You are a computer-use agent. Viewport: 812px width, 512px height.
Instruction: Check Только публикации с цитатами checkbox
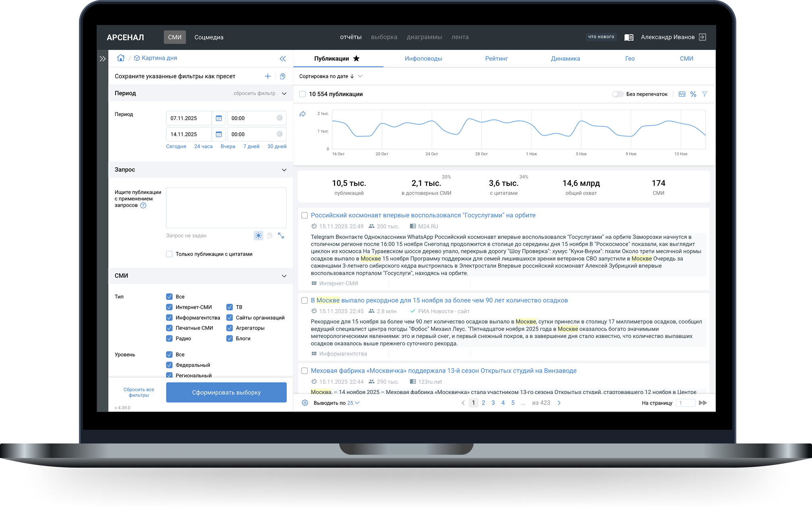(170, 254)
